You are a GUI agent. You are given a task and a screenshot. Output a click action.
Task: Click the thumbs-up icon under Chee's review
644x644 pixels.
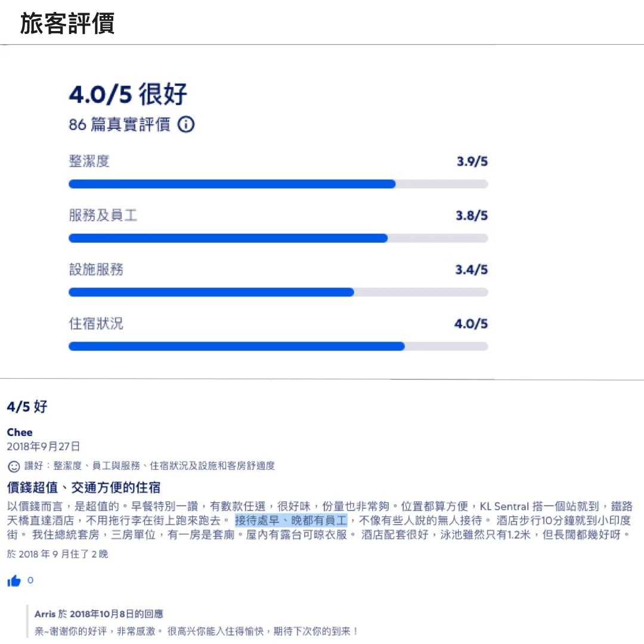pos(14,580)
